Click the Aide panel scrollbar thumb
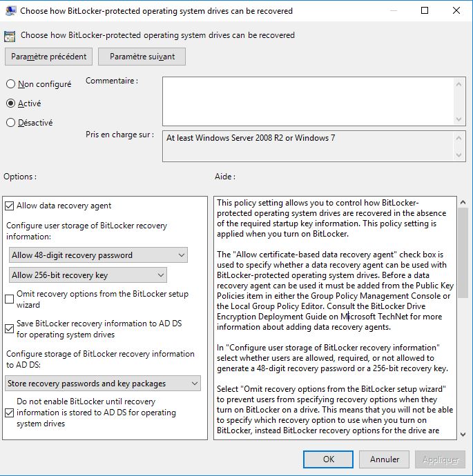The image size is (473, 476). click(x=463, y=253)
